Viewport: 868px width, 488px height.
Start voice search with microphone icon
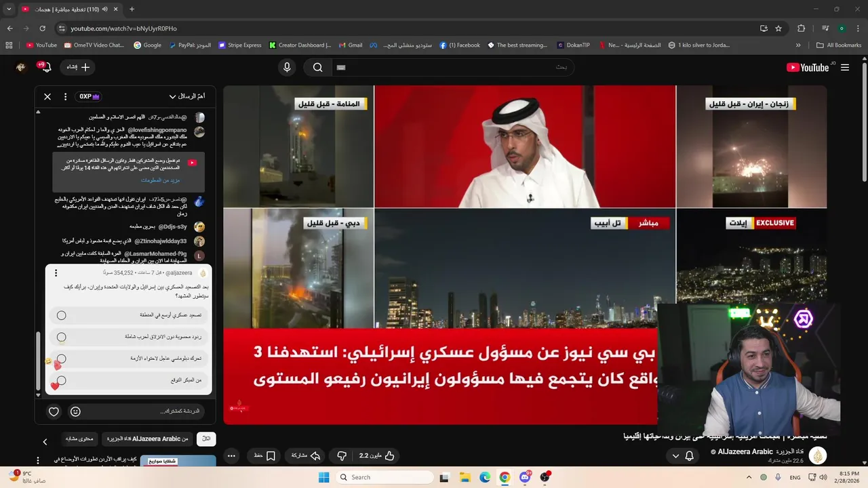click(287, 67)
